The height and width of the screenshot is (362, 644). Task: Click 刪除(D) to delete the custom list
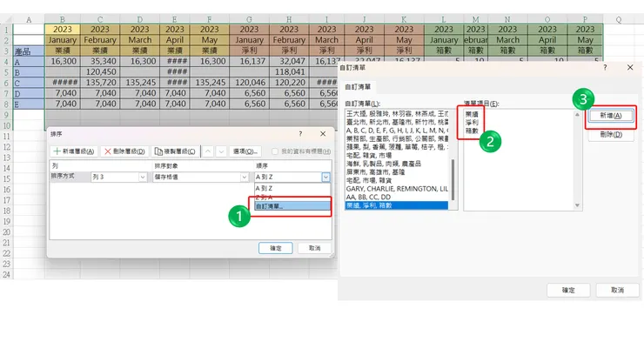611,134
